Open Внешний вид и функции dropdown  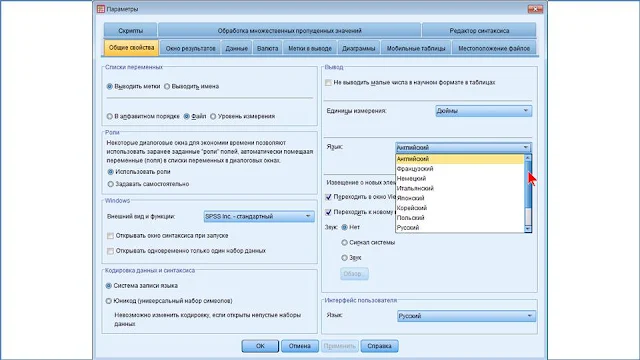click(259, 216)
